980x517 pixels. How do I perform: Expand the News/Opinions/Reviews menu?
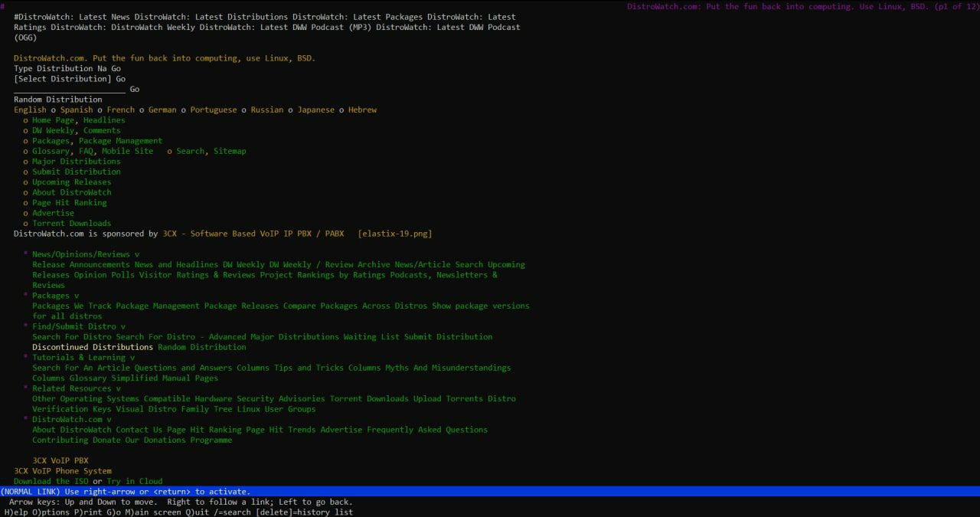(86, 254)
